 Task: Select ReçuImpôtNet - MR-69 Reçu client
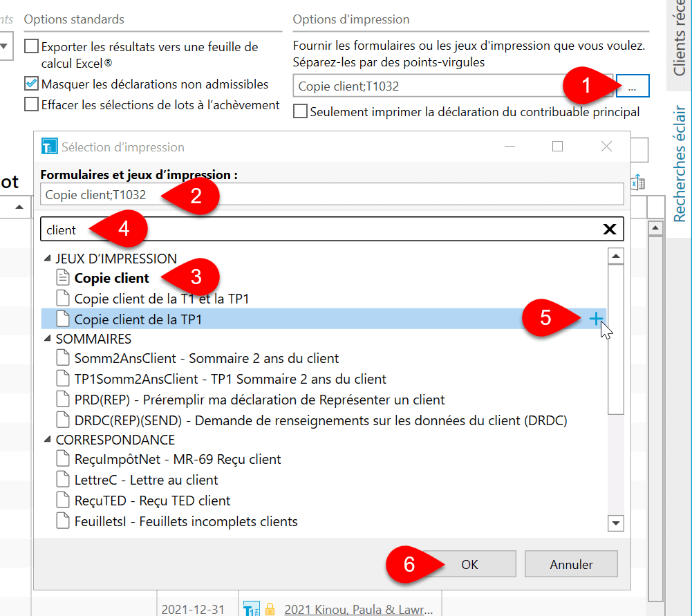(x=178, y=459)
